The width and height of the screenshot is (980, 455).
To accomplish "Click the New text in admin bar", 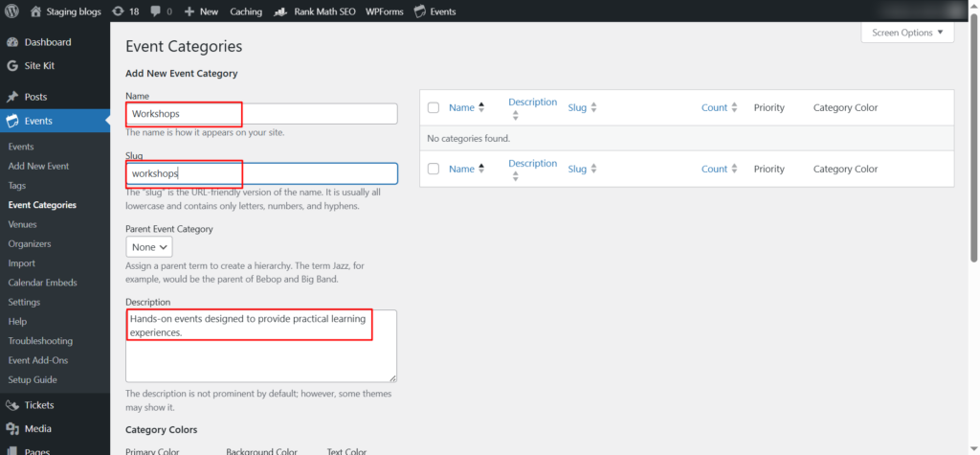I will pyautogui.click(x=209, y=11).
